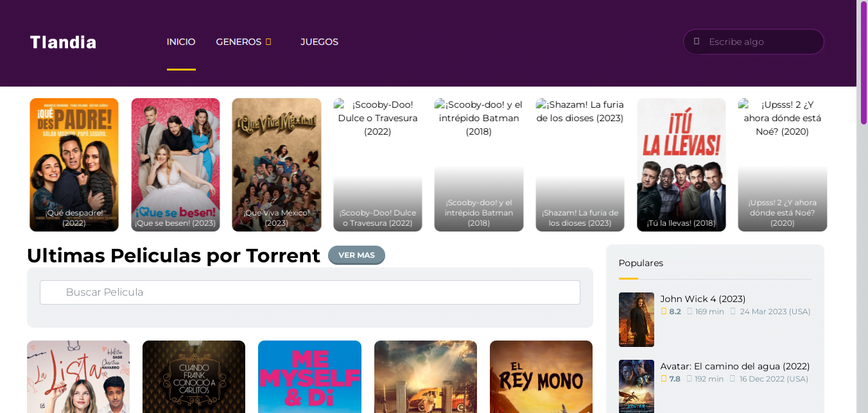The width and height of the screenshot is (868, 413).
Task: Open the ¡Qué despadre! (2022) poster
Action: tap(74, 165)
